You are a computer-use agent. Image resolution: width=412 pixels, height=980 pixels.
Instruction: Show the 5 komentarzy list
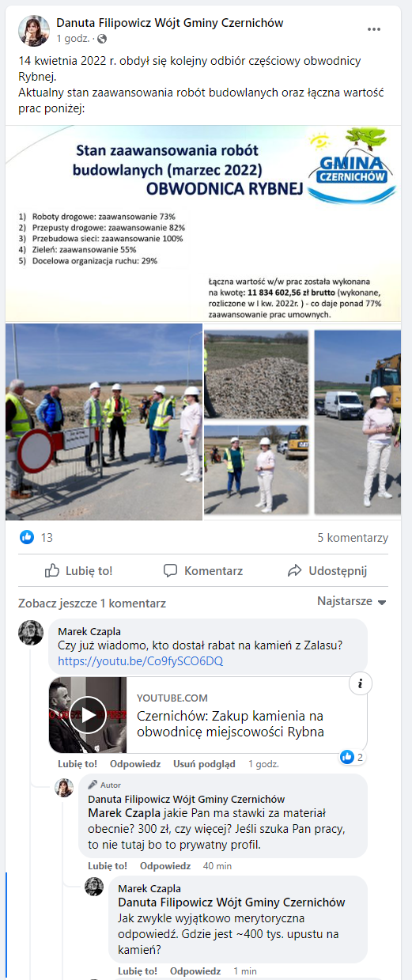pyautogui.click(x=353, y=537)
